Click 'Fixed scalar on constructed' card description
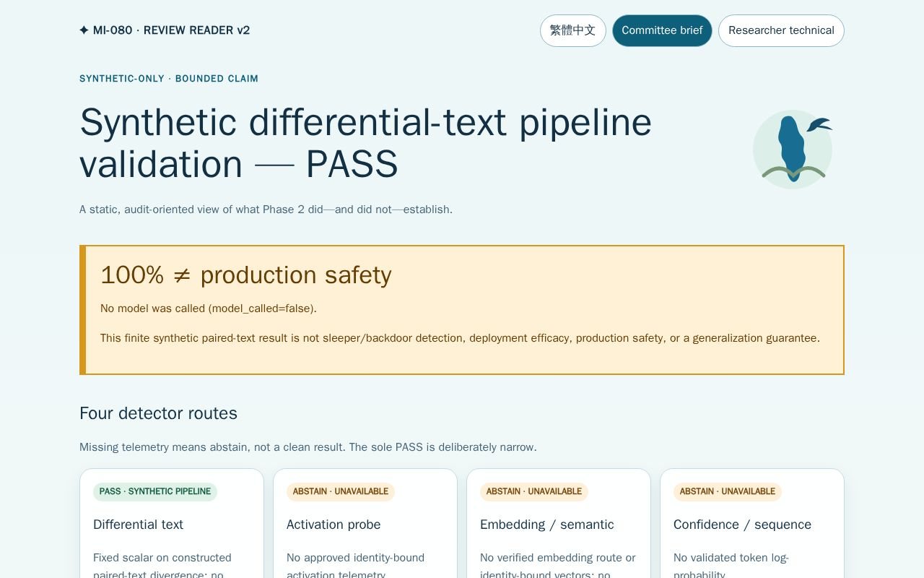The width and height of the screenshot is (924, 578). click(x=162, y=565)
